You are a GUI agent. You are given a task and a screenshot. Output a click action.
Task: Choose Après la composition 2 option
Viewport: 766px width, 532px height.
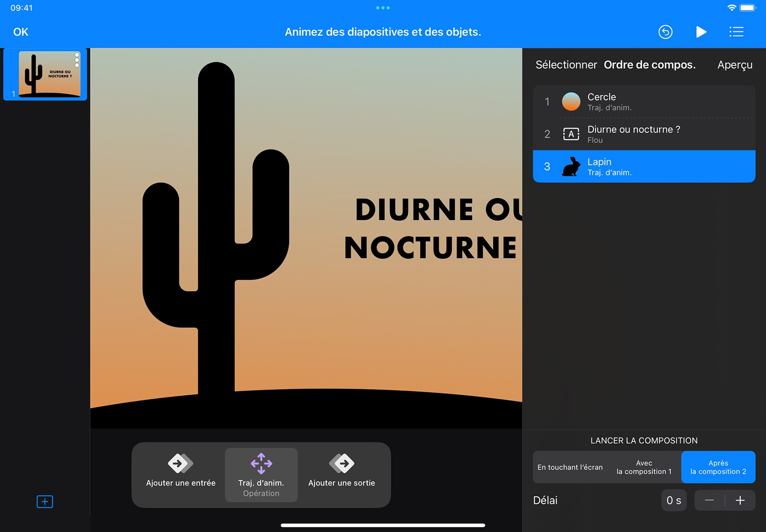coord(718,467)
